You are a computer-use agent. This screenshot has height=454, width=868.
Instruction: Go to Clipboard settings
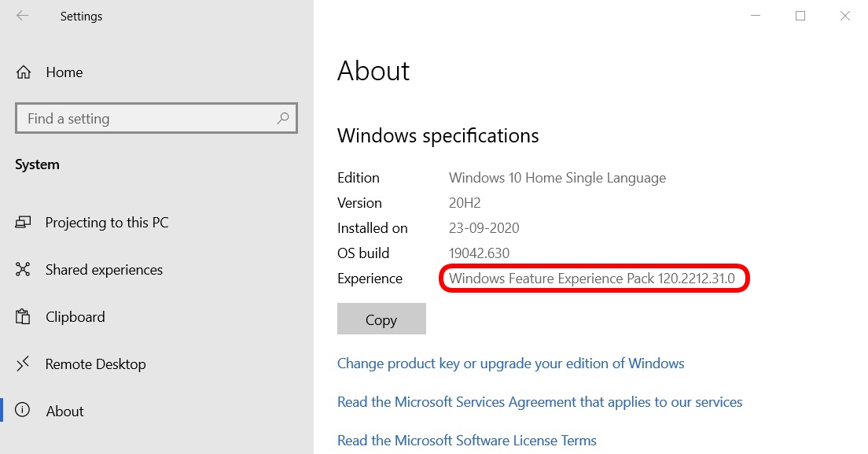(x=75, y=316)
